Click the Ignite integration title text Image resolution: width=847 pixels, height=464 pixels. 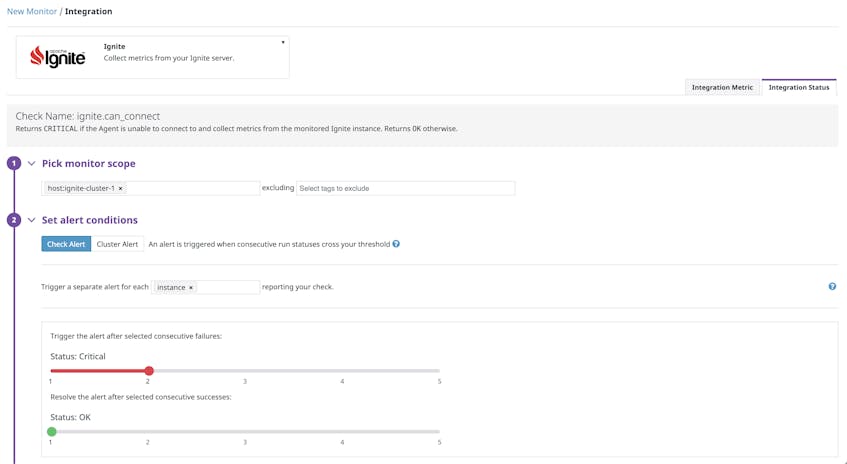tap(115, 46)
